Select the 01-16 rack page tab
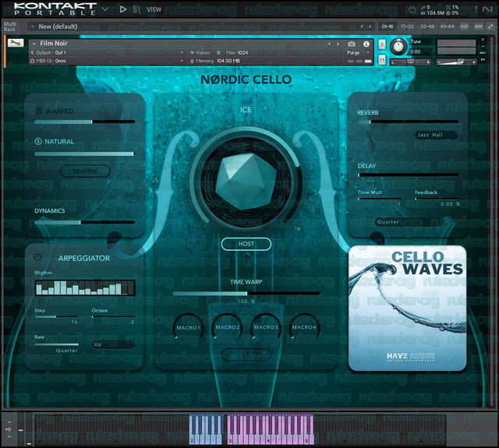 pyautogui.click(x=388, y=26)
